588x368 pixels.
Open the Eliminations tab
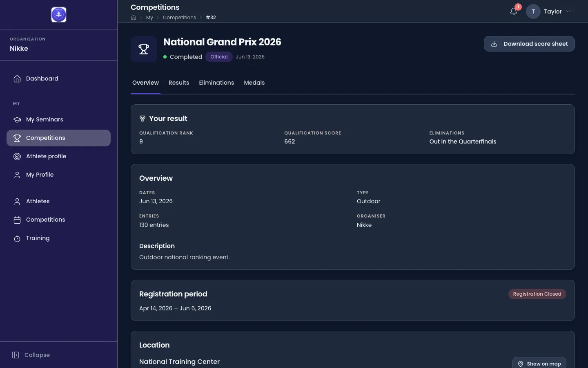[x=216, y=83]
